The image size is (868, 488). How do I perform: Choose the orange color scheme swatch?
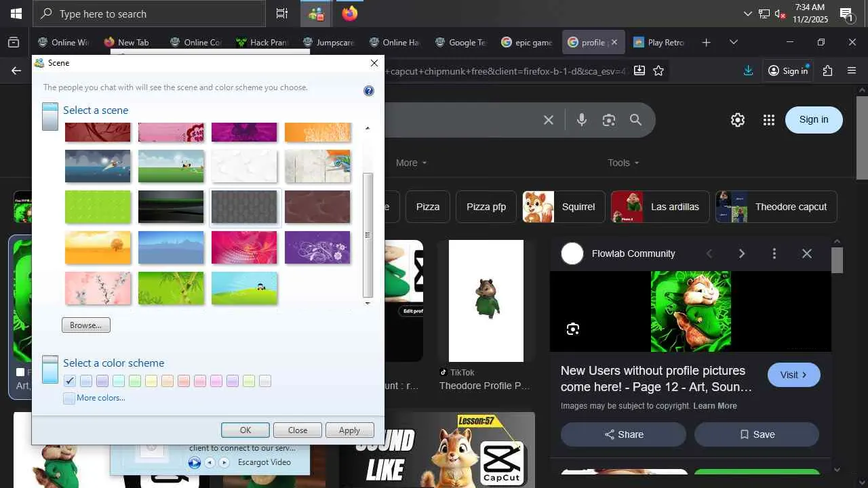(x=167, y=381)
